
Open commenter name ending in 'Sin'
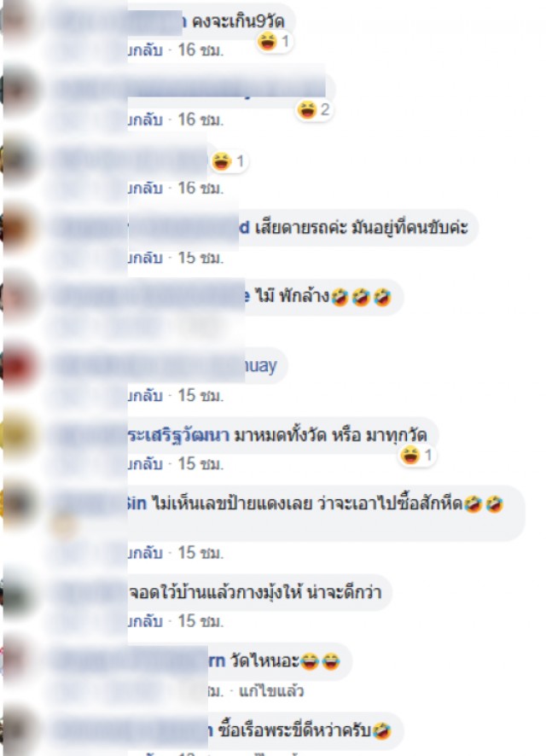136,503
